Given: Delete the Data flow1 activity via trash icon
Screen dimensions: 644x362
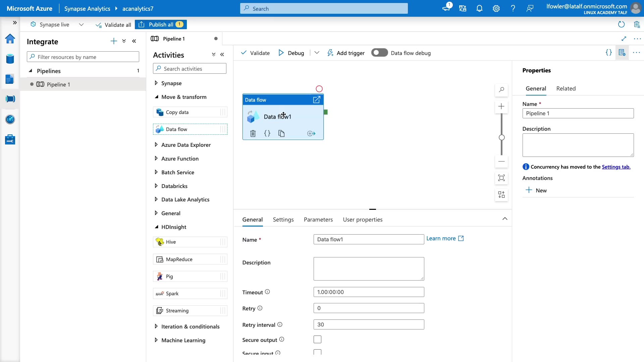Looking at the screenshot, I should [253, 134].
